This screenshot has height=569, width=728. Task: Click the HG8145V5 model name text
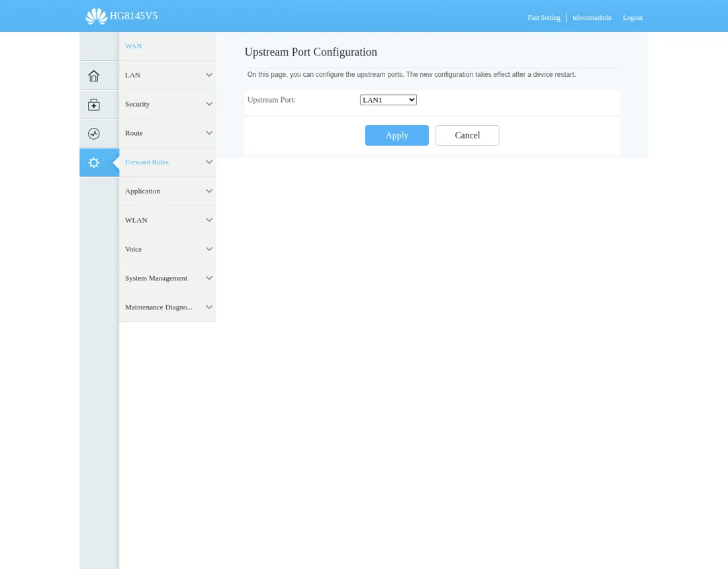[134, 16]
